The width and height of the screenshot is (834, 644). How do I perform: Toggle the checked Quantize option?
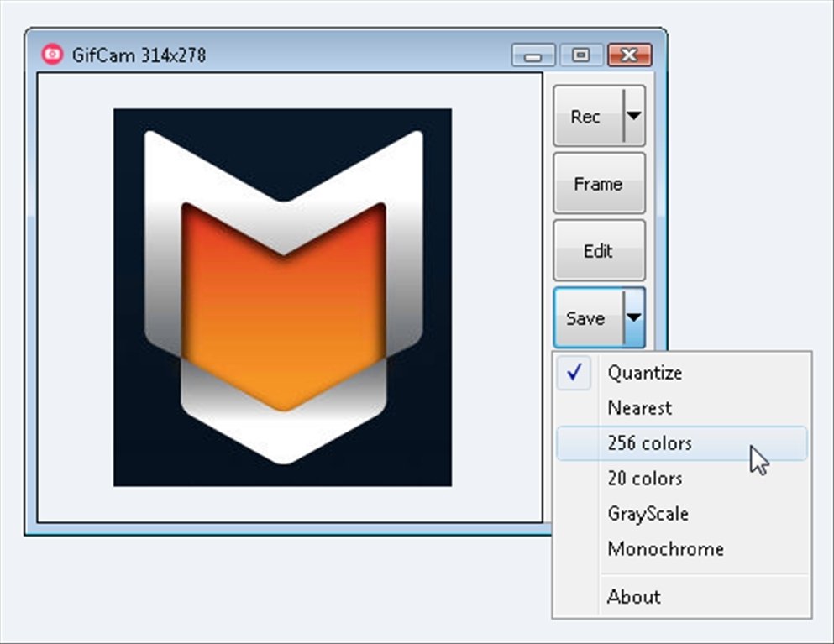coord(682,373)
